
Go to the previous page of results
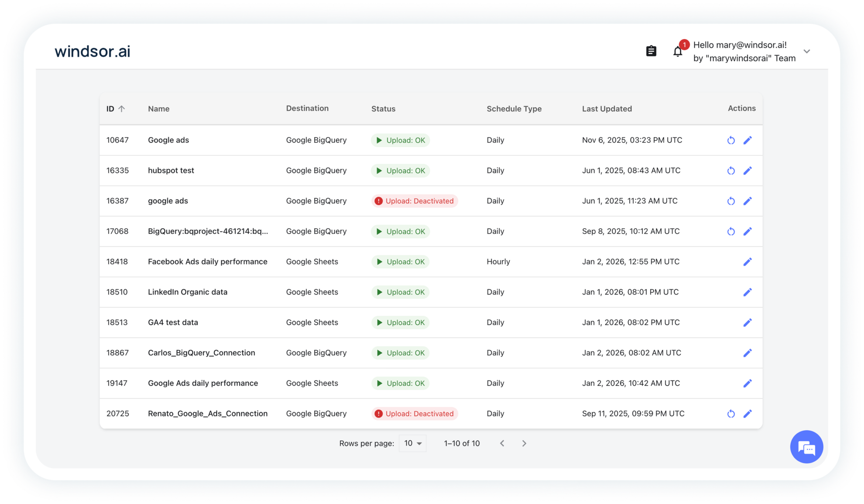tap(502, 443)
